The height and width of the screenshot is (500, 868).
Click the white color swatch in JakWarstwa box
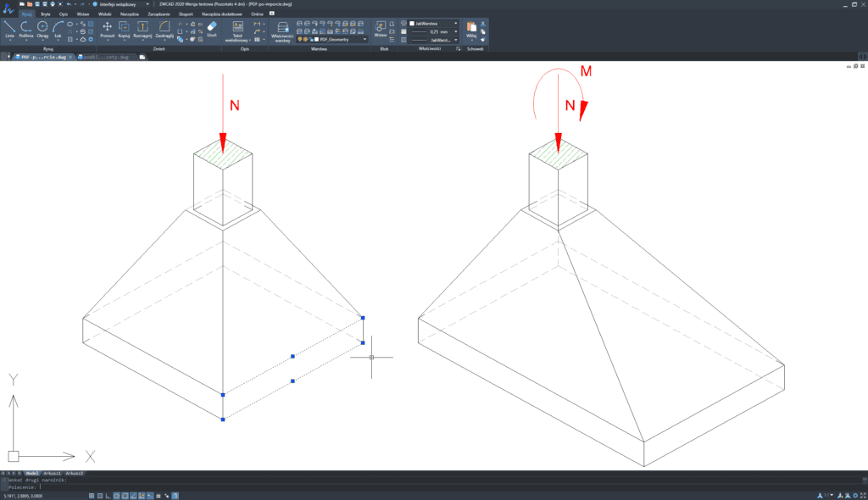tap(412, 23)
